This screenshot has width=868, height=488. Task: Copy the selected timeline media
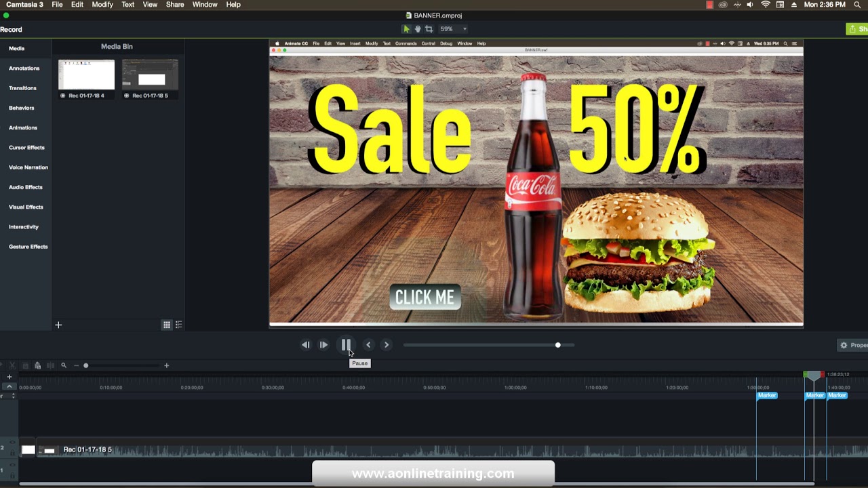coord(25,365)
